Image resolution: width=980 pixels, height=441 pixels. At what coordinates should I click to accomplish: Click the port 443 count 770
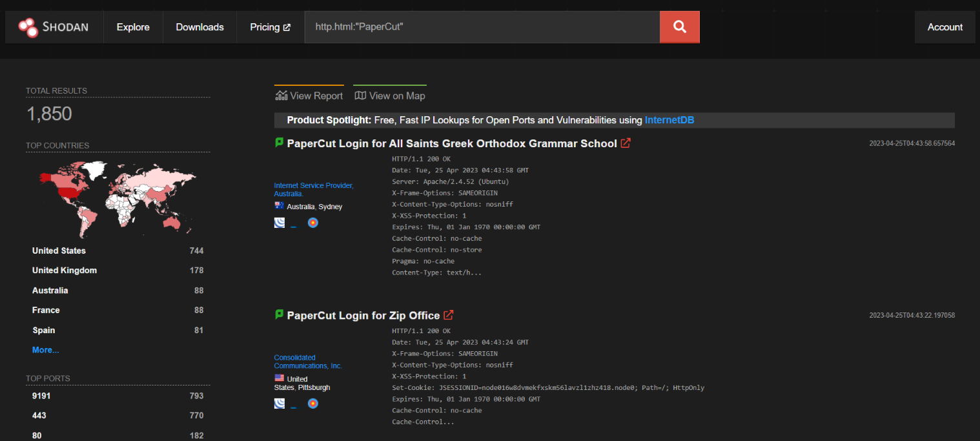pos(196,416)
